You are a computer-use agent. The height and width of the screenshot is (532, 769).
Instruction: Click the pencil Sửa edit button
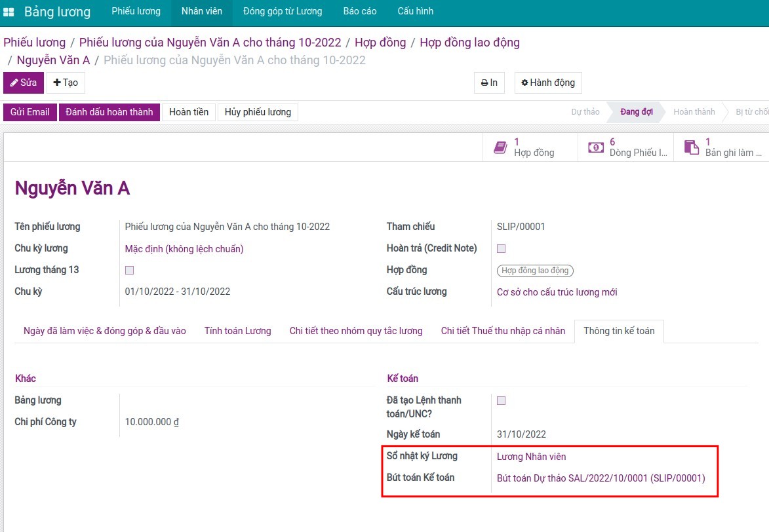(24, 83)
